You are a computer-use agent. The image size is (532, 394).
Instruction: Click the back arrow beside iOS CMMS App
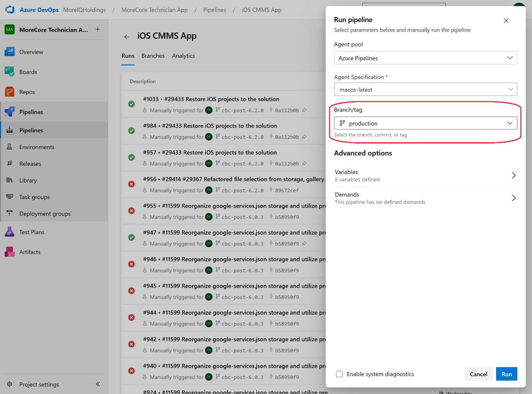tap(127, 37)
